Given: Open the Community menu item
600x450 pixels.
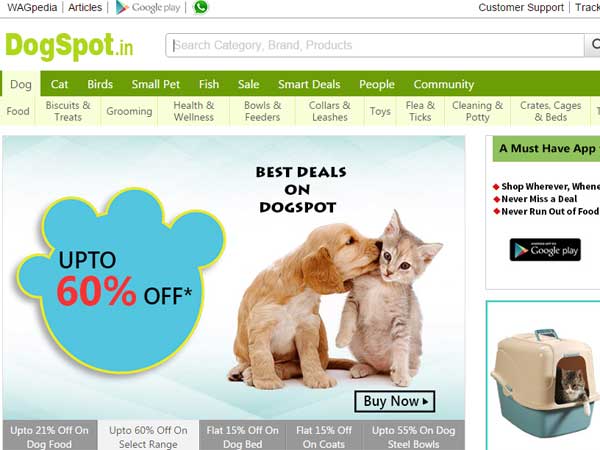Looking at the screenshot, I should [x=444, y=84].
